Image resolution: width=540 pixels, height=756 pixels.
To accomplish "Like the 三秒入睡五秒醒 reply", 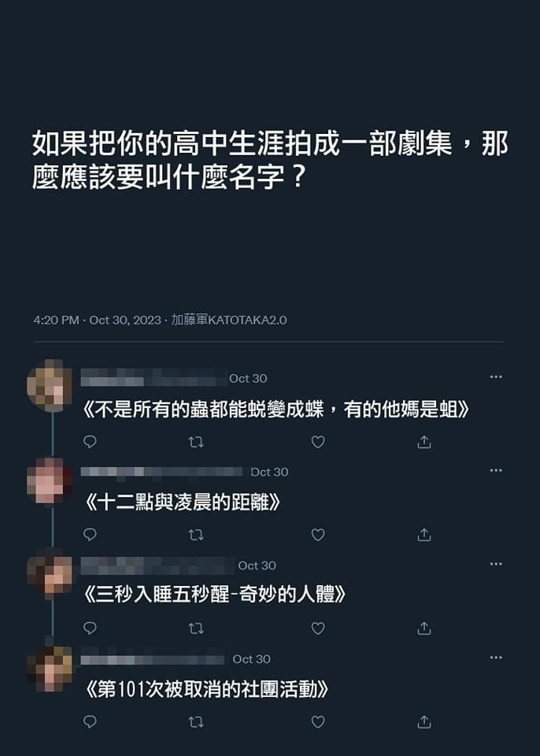I will [318, 628].
